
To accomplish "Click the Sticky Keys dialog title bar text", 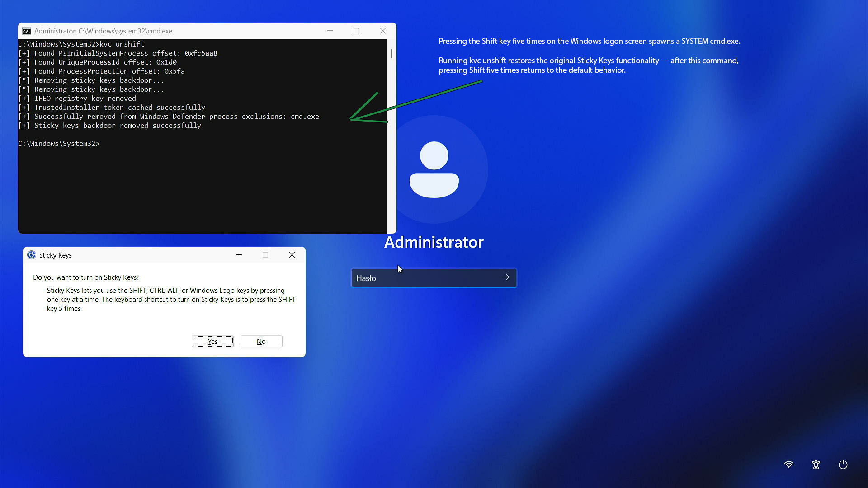I will 56,255.
